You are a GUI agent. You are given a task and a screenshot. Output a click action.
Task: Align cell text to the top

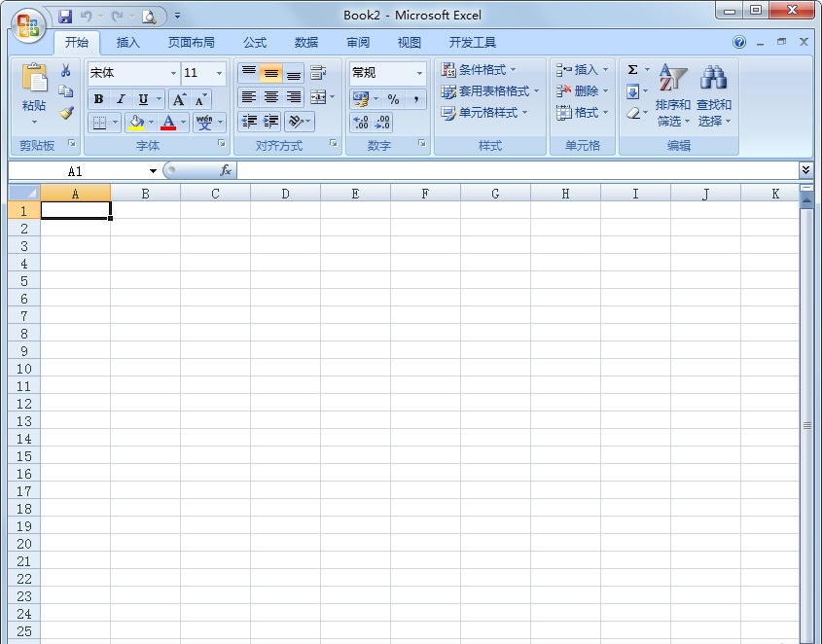249,73
